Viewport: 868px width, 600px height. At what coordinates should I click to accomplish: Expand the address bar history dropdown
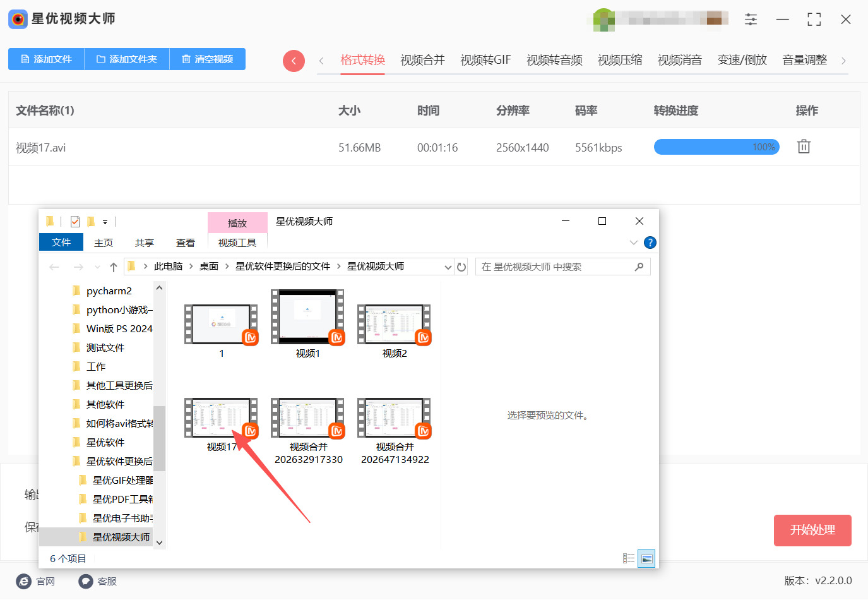pos(448,267)
